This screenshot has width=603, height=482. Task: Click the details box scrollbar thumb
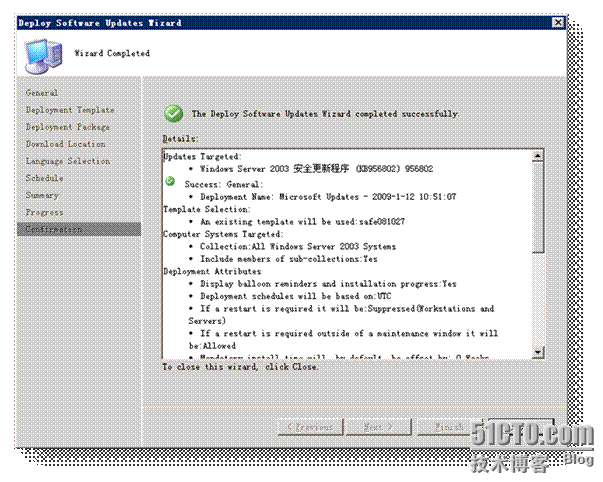click(538, 207)
